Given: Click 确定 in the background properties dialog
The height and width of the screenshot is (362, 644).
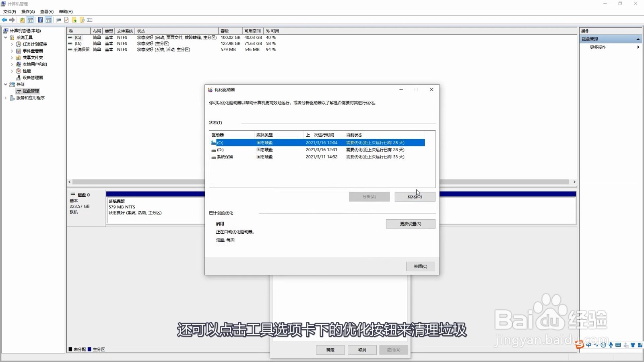Looking at the screenshot, I should pos(330,350).
